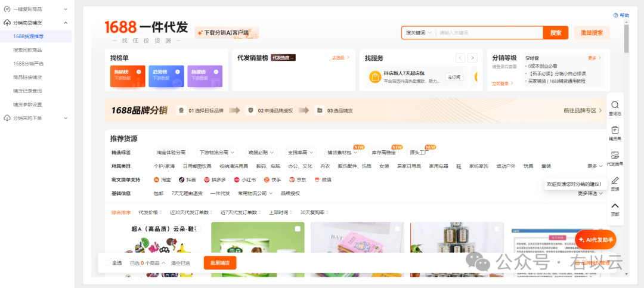Sort by 综合排序
Image resolution: width=644 pixels, height=288 pixels.
[x=121, y=212]
